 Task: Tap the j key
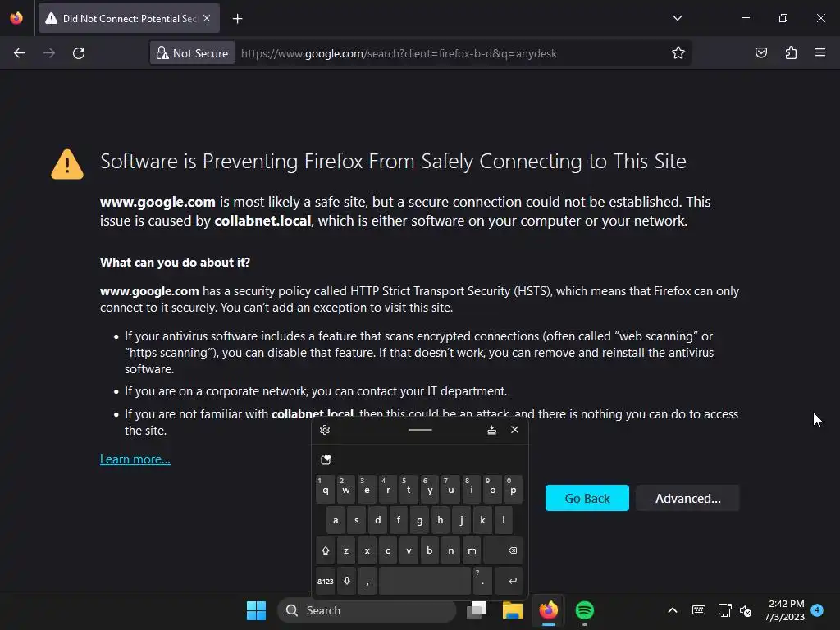tap(461, 519)
